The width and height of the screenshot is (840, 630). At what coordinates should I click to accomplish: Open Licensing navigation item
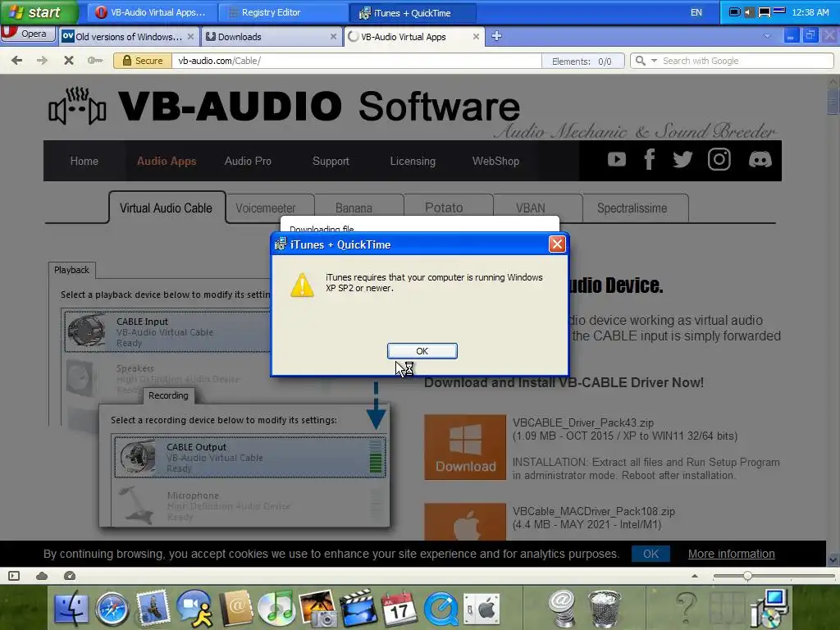413,161
